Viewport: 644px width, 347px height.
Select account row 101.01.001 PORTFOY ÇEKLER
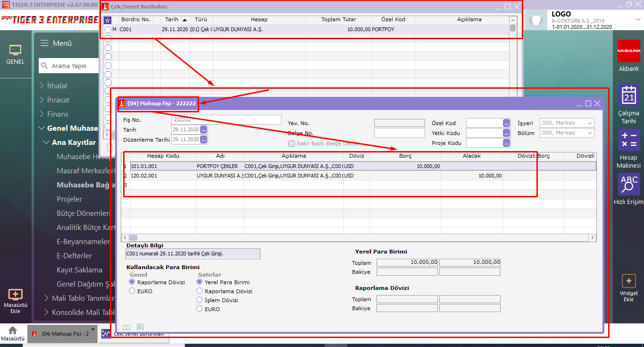360,166
